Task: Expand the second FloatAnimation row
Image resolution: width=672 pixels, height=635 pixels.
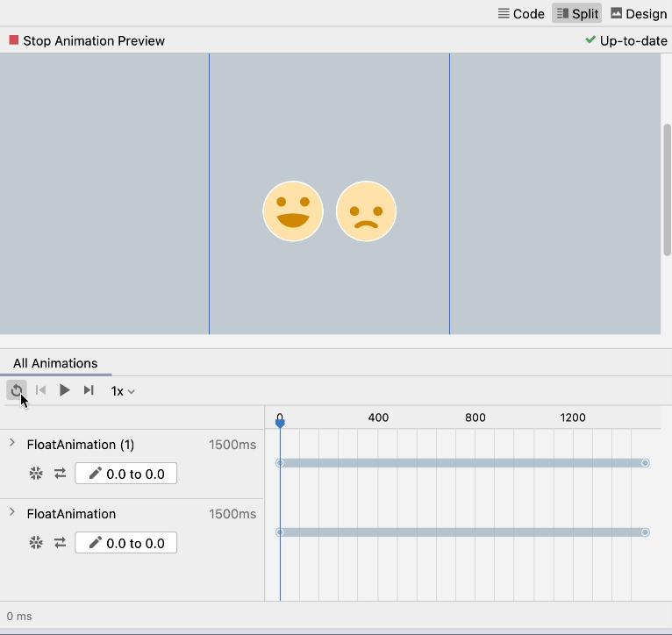Action: [12, 513]
